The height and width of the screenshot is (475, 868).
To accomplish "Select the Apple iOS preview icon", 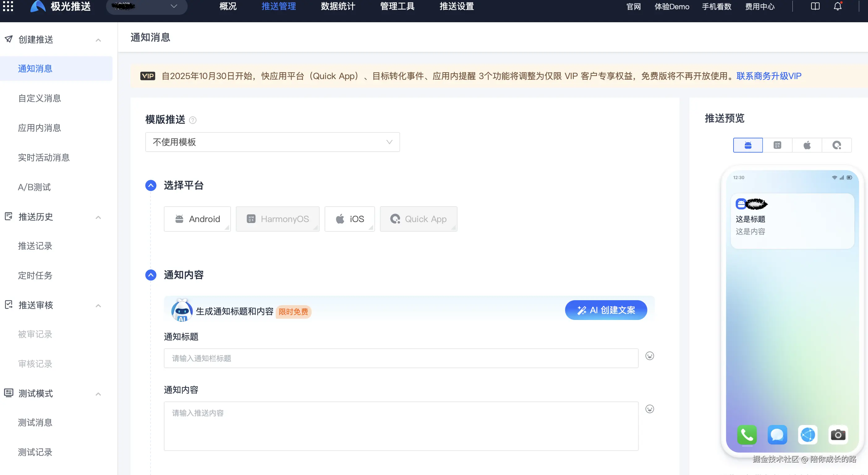I will coord(807,145).
